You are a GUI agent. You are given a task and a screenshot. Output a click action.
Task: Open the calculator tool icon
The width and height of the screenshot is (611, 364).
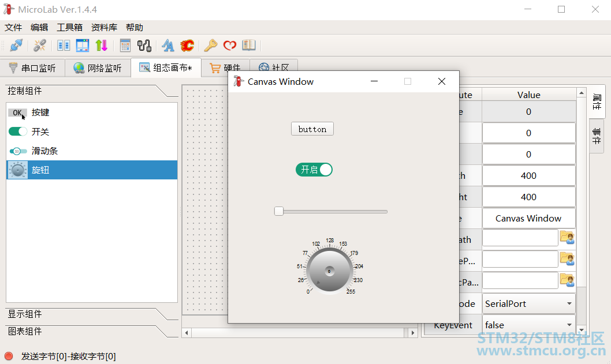(x=125, y=46)
